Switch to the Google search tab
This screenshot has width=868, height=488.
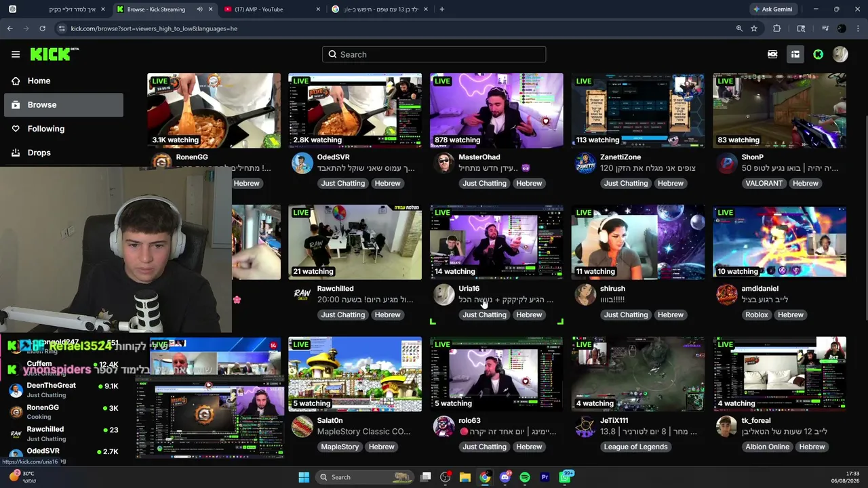[380, 9]
